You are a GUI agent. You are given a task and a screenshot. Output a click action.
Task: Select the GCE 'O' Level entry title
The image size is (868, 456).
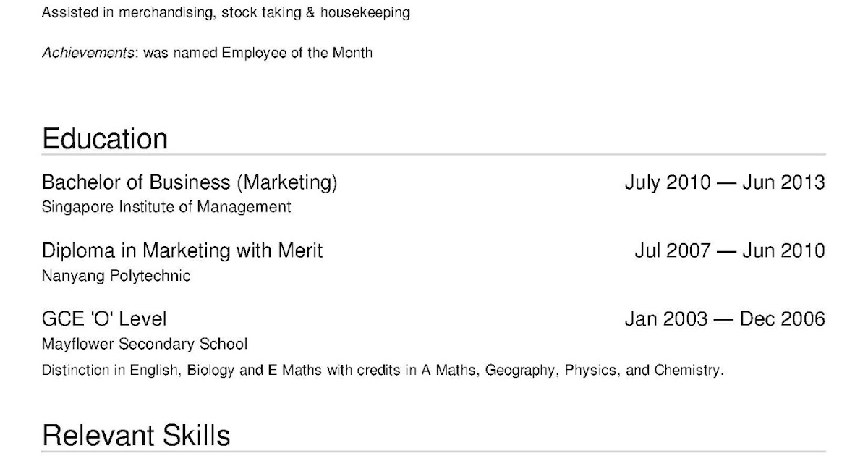[104, 318]
